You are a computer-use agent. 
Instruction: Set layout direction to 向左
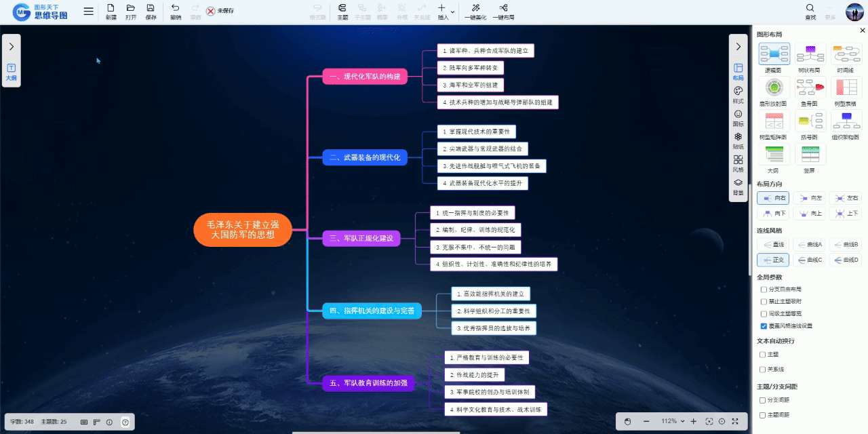[x=810, y=198]
